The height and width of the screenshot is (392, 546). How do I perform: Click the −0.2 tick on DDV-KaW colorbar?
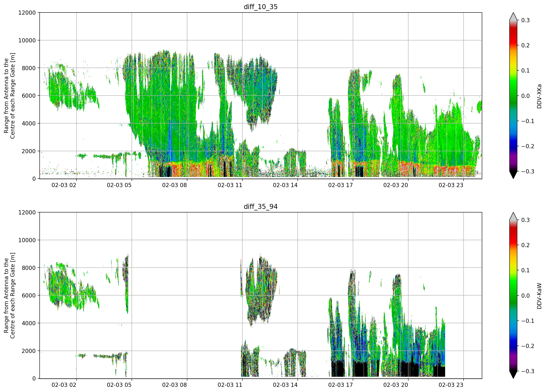point(528,346)
